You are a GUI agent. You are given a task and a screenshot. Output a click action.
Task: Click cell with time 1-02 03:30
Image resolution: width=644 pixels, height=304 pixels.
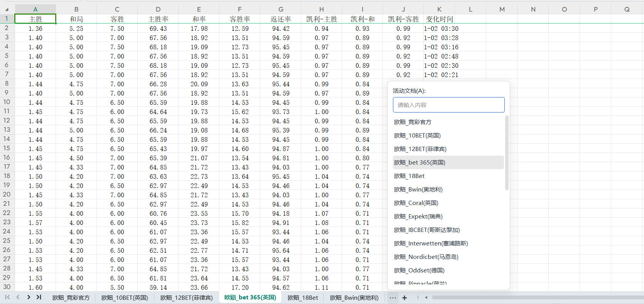[441, 29]
